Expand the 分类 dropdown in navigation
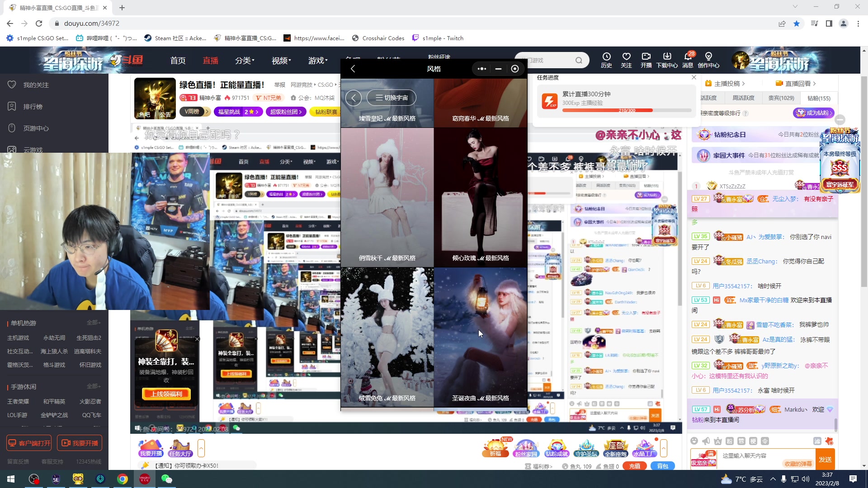This screenshot has height=488, width=868. (x=245, y=61)
